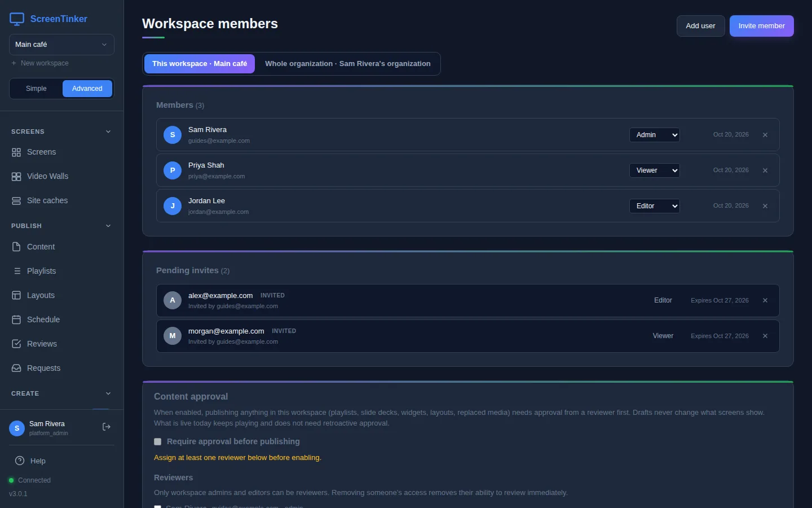
Task: Cancel the alex@example.com pending invite
Action: click(x=765, y=300)
